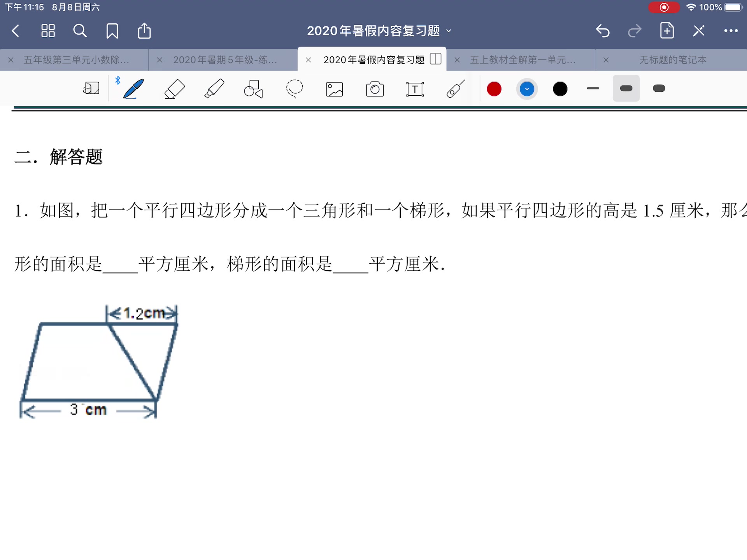Select the zoom window tool
The width and height of the screenshot is (747, 560).
tap(91, 88)
